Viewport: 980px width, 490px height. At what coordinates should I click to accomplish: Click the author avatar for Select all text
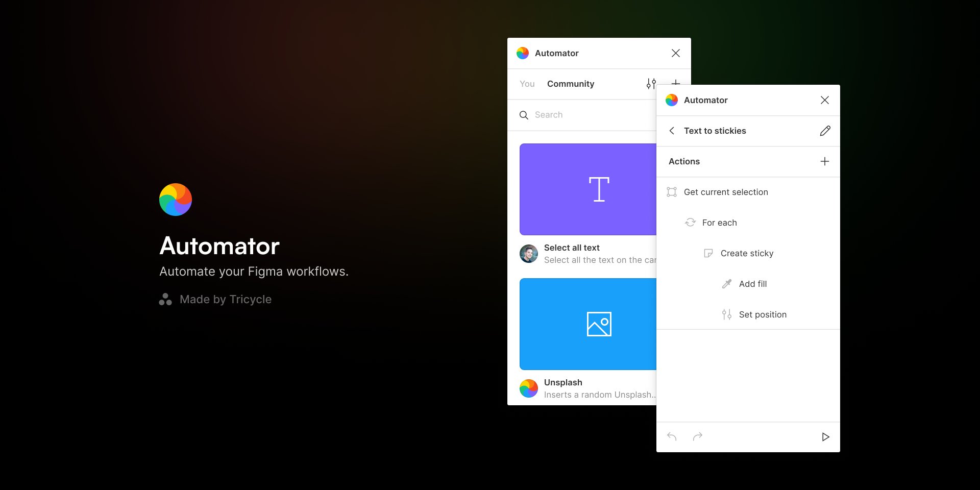click(x=529, y=254)
